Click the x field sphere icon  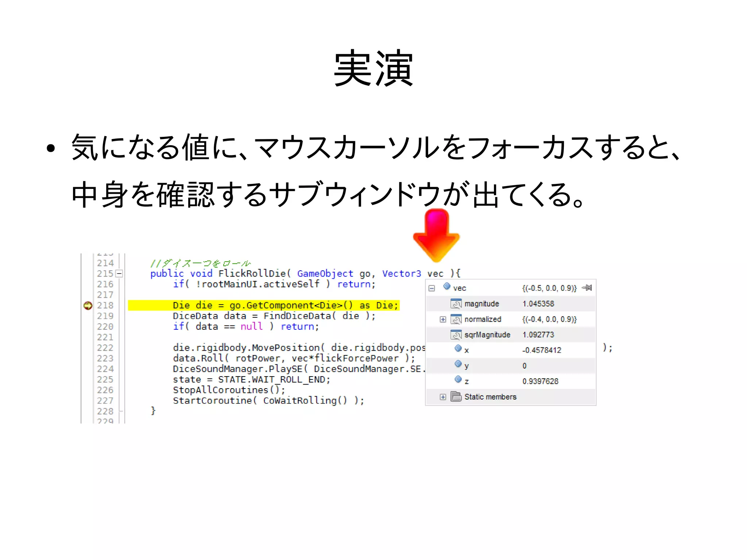pyautogui.click(x=458, y=348)
